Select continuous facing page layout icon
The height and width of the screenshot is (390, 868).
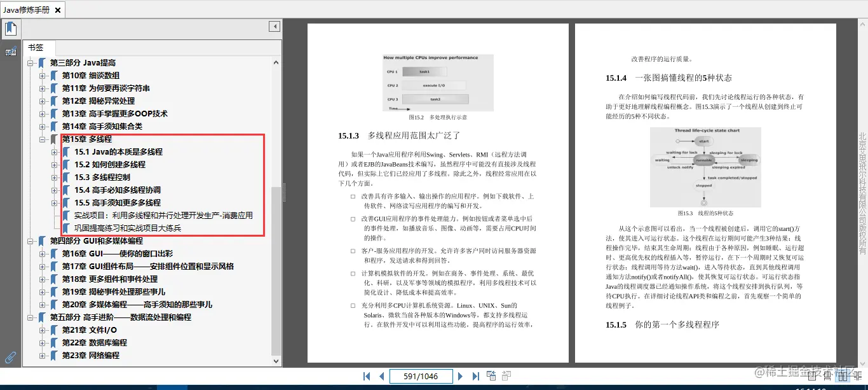[x=858, y=375]
